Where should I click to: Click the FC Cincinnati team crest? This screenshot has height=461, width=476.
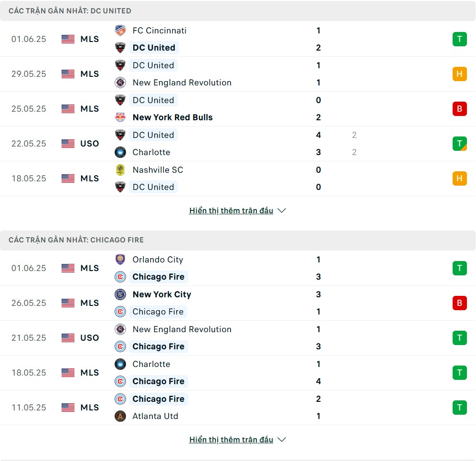(120, 31)
